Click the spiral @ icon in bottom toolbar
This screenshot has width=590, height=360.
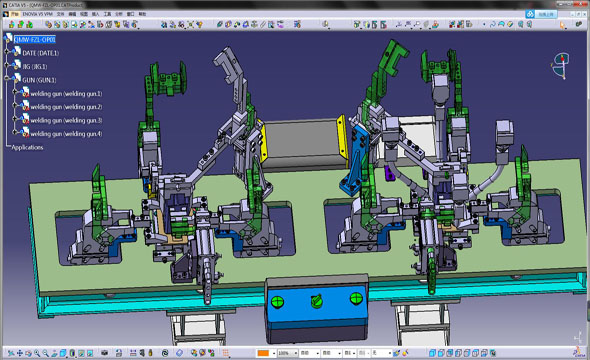(x=165, y=353)
